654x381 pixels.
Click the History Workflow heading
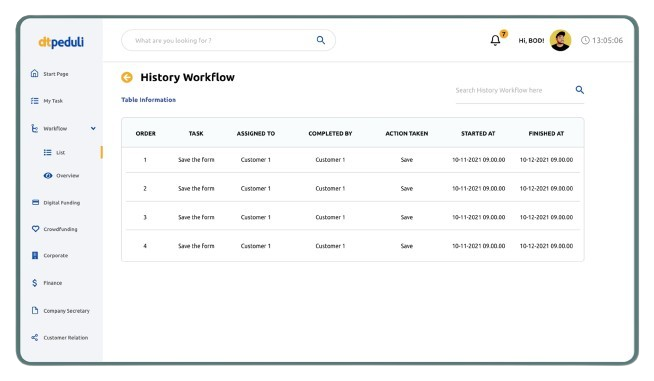pyautogui.click(x=187, y=77)
